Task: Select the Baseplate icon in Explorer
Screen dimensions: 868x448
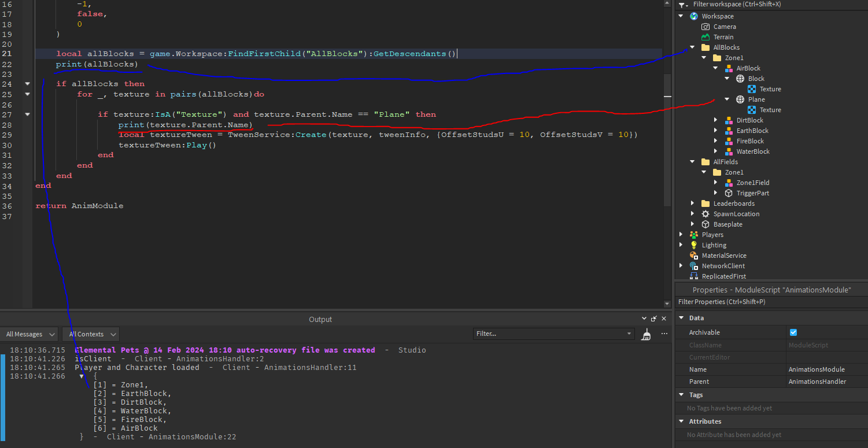Action: [705, 224]
